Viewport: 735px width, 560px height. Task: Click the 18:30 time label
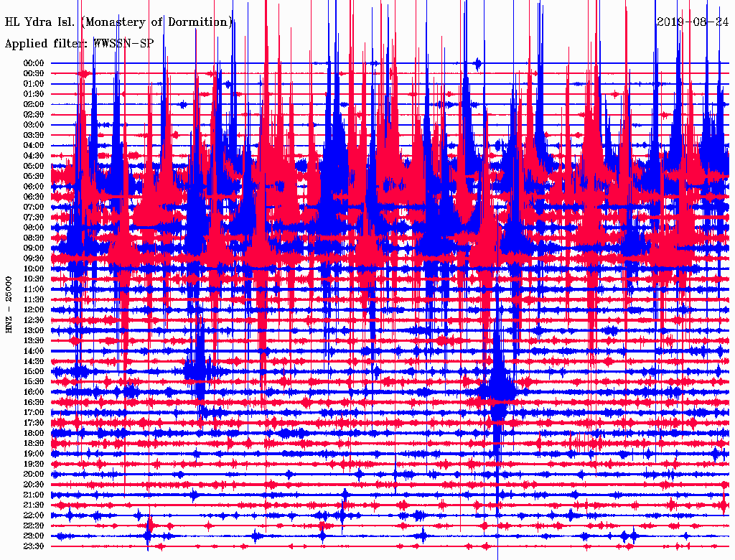pos(33,444)
